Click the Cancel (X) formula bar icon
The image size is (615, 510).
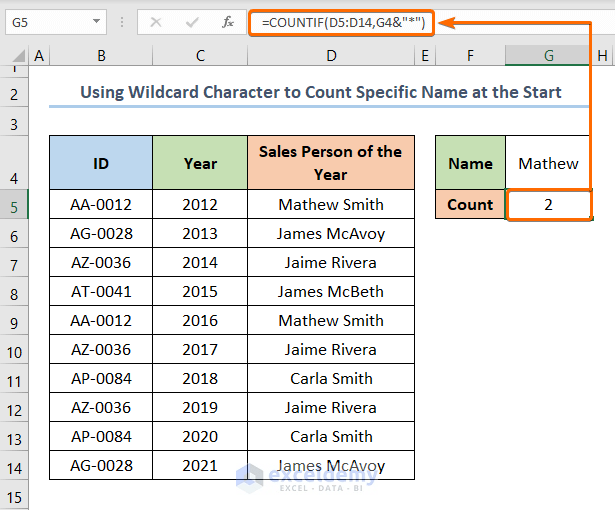156,22
